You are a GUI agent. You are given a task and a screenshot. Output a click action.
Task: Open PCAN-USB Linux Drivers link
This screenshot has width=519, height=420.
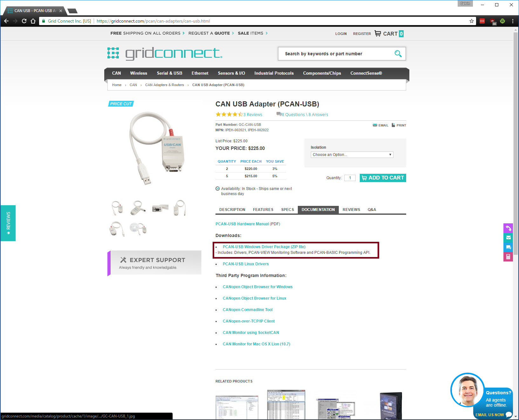pos(246,264)
